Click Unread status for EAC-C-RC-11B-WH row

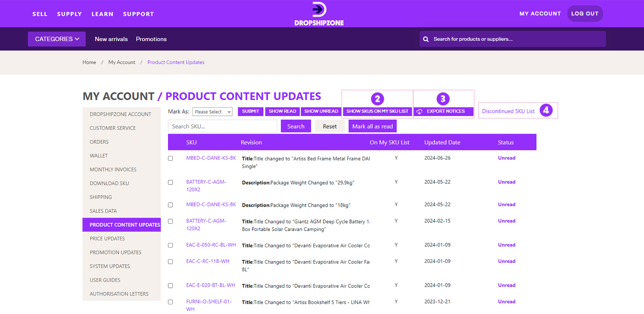[x=506, y=261]
